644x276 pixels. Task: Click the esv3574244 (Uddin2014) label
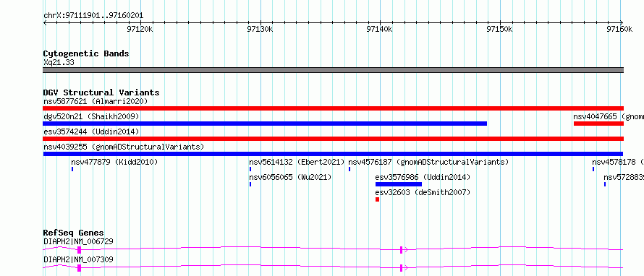point(92,131)
